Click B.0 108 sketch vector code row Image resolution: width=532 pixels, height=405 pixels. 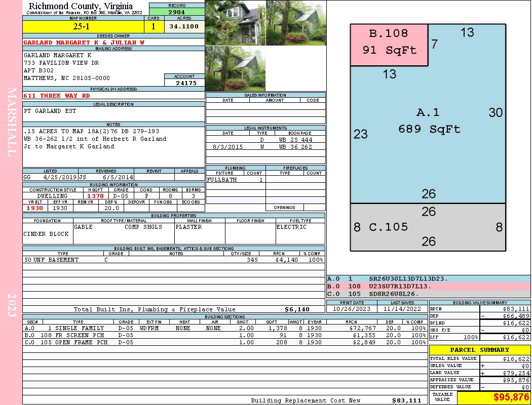click(x=429, y=286)
